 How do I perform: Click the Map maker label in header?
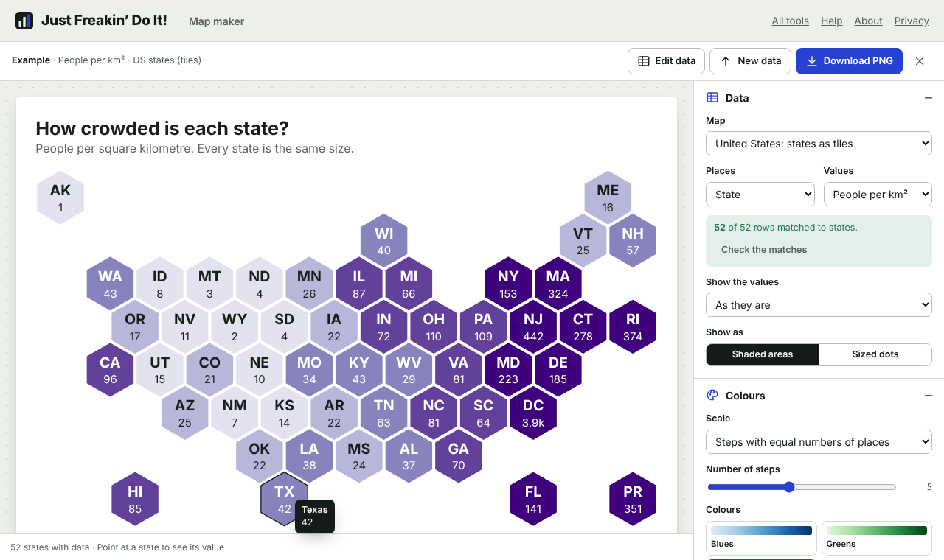pos(216,21)
